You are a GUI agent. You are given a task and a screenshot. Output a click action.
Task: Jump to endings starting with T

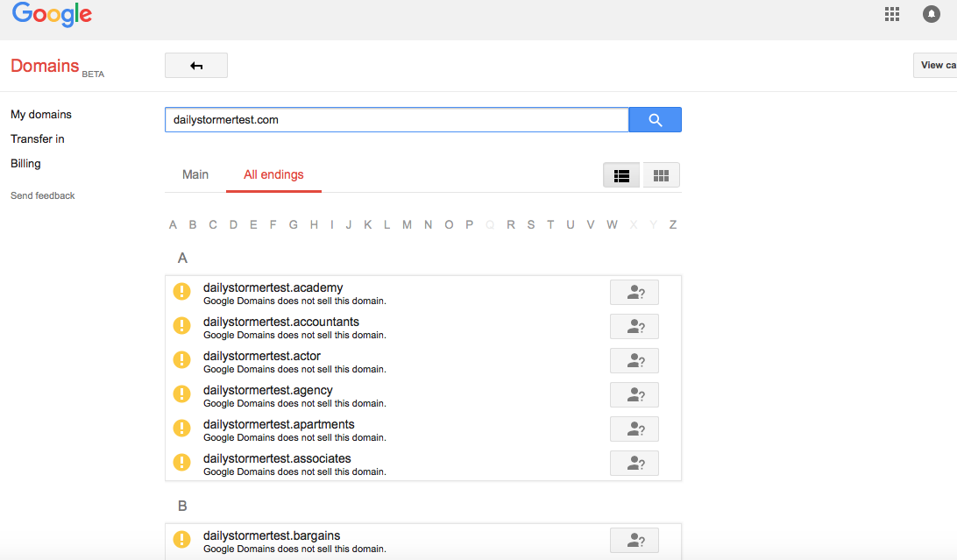click(550, 225)
